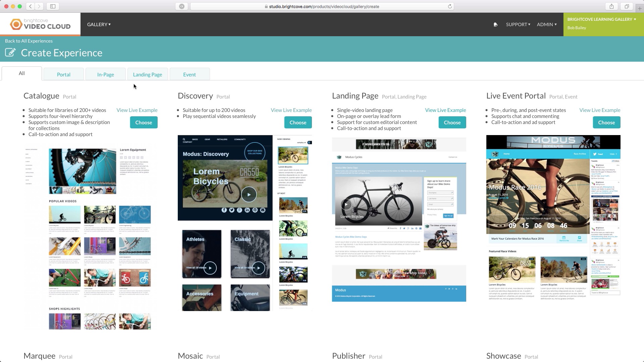Select the In-Page filter tab
The width and height of the screenshot is (644, 362).
[x=105, y=74]
